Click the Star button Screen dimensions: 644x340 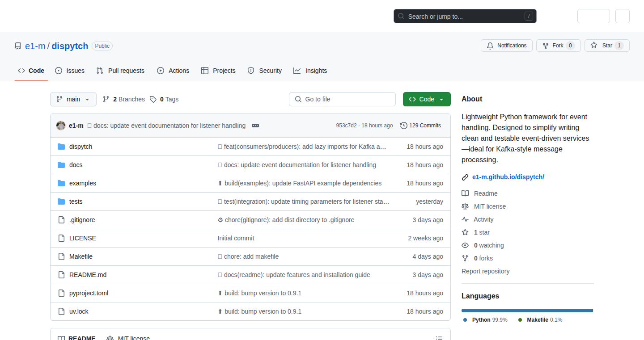point(607,46)
